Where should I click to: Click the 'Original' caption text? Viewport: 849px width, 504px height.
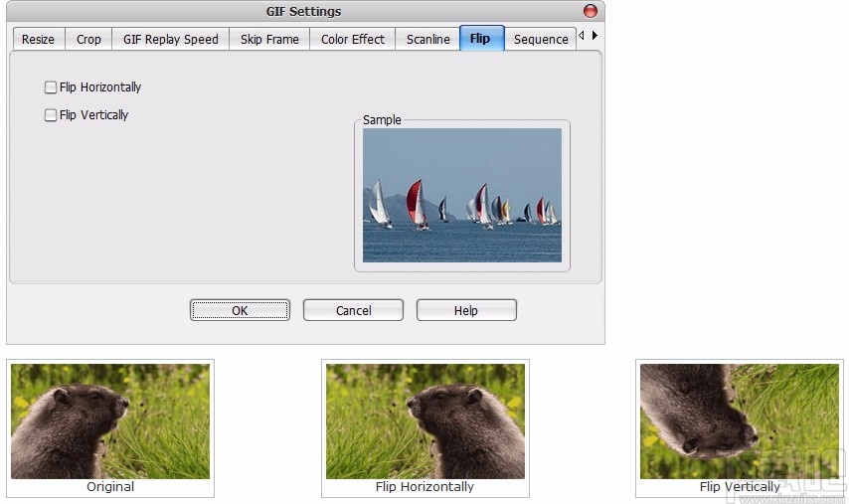(110, 487)
